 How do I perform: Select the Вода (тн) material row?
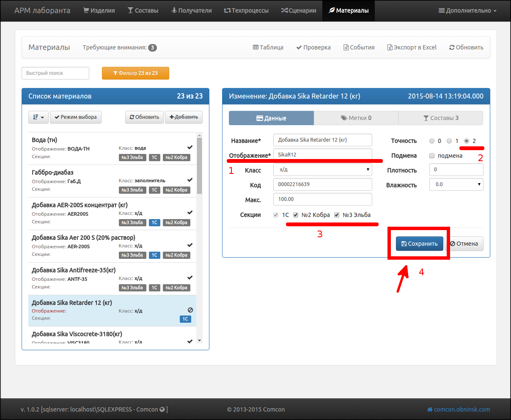[x=112, y=148]
